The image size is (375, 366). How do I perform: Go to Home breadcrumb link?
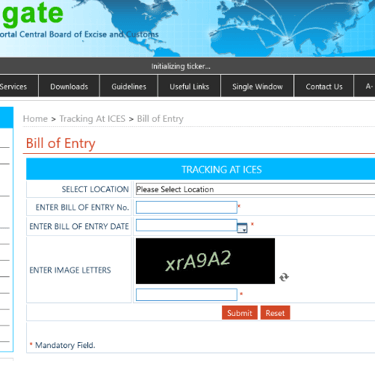35,119
